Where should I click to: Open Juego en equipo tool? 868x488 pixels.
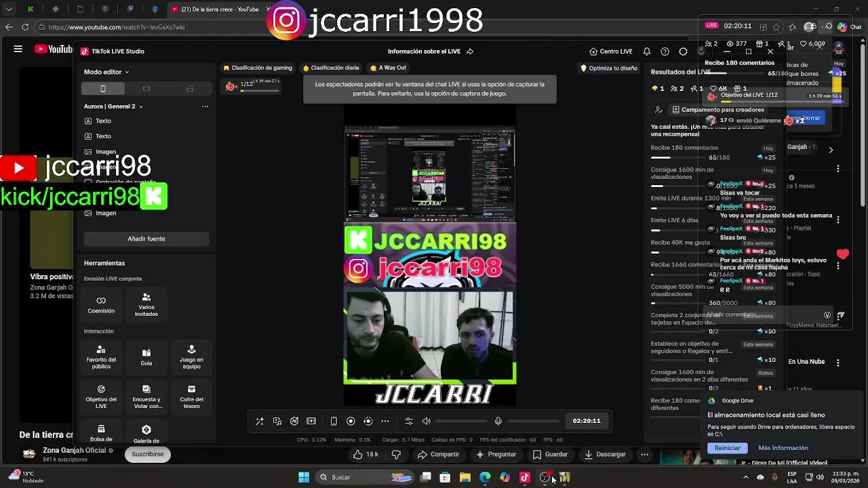click(191, 357)
